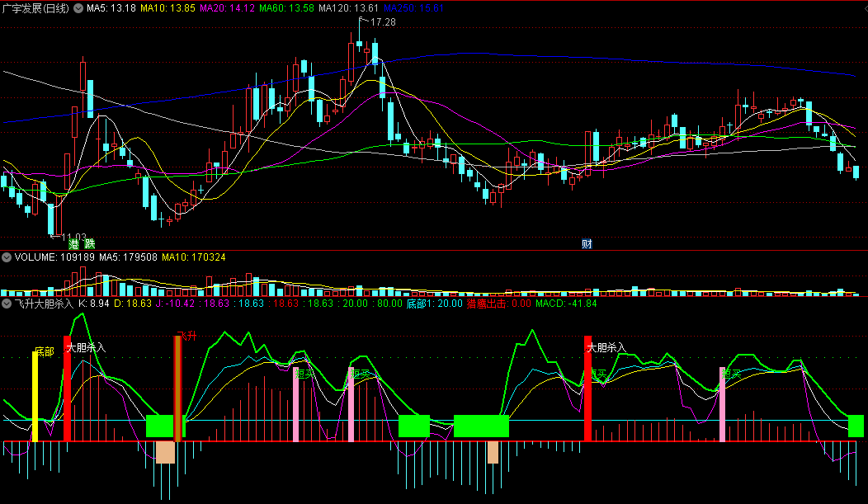Screen dimensions: 868x504
Task: Click the MA5: 13.18 label
Action: point(111,8)
